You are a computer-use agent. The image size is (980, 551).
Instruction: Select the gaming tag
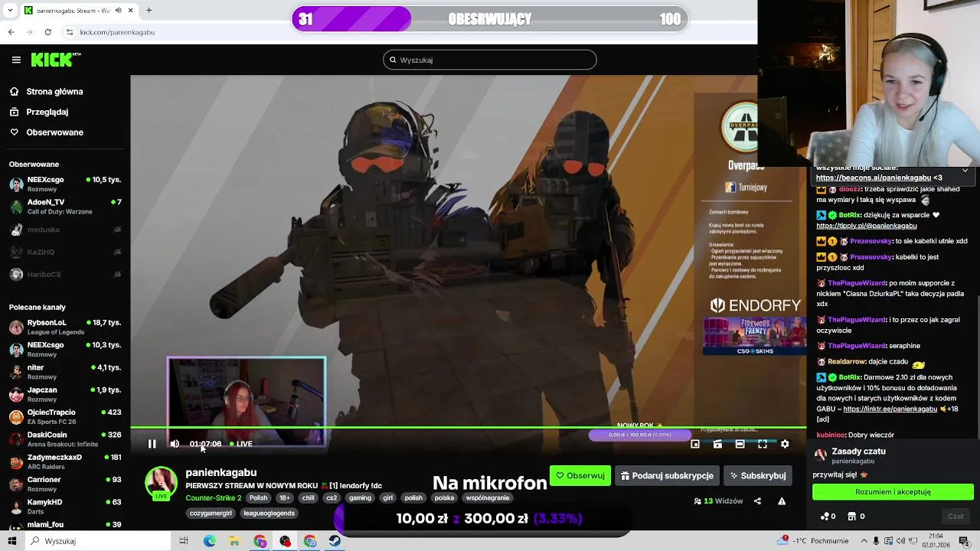coord(360,497)
